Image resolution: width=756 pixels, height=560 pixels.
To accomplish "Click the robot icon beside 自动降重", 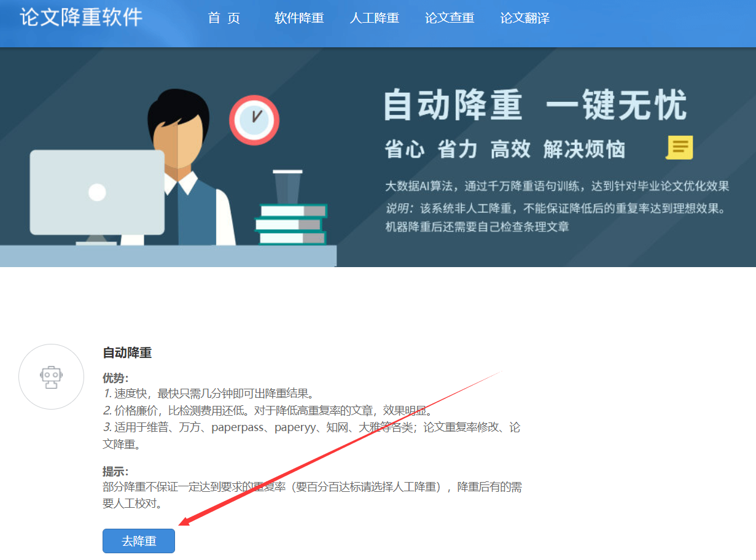I will [52, 377].
